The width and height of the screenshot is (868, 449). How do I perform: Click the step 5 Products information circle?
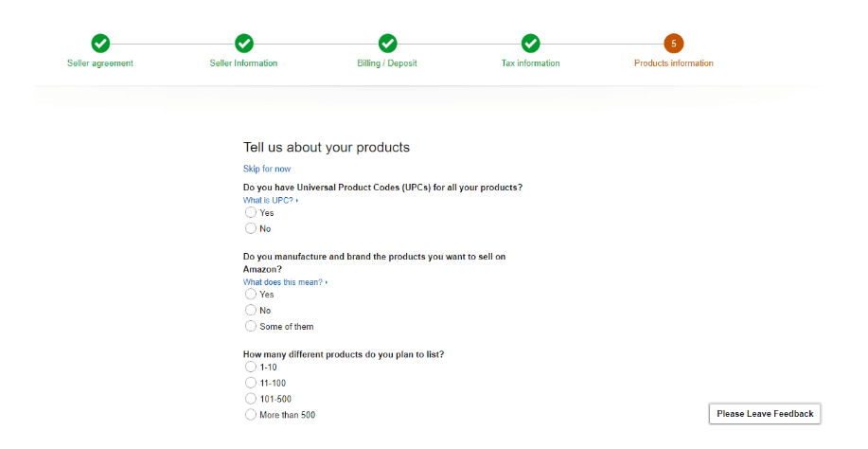tap(673, 44)
